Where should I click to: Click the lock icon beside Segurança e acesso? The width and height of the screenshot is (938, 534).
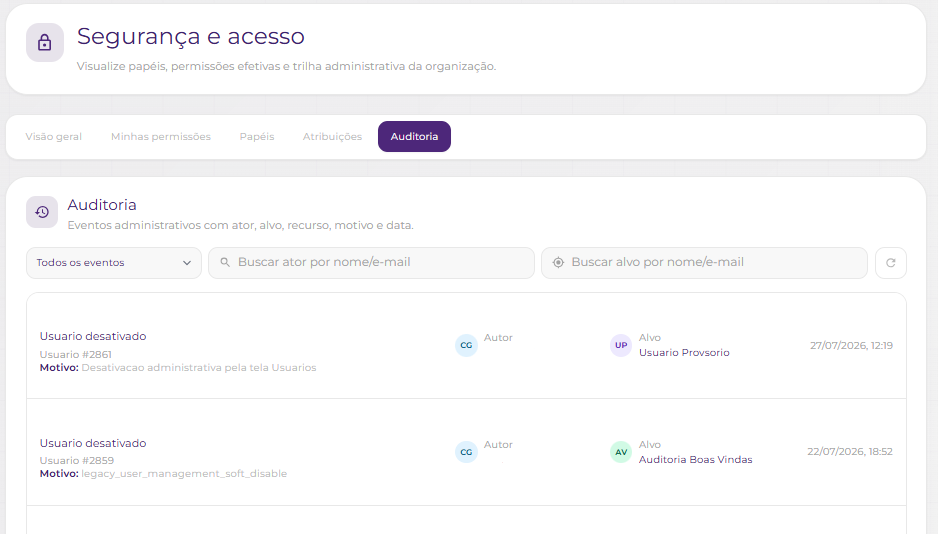point(44,42)
